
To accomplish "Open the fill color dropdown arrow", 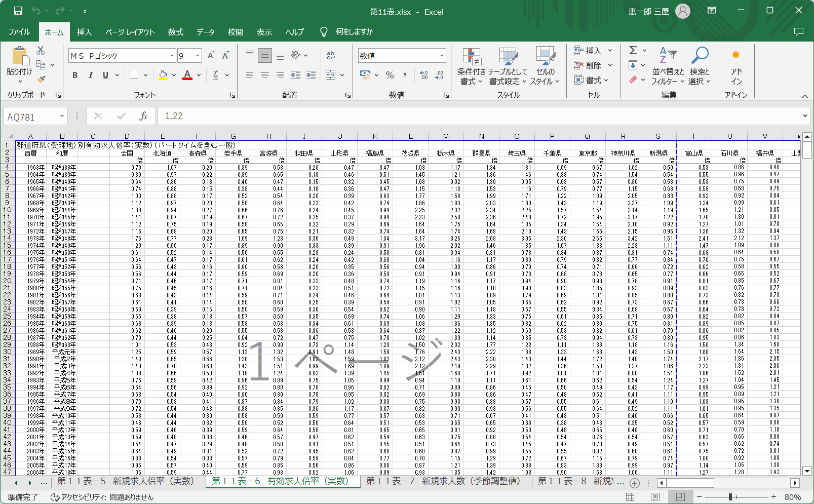I will pos(174,75).
